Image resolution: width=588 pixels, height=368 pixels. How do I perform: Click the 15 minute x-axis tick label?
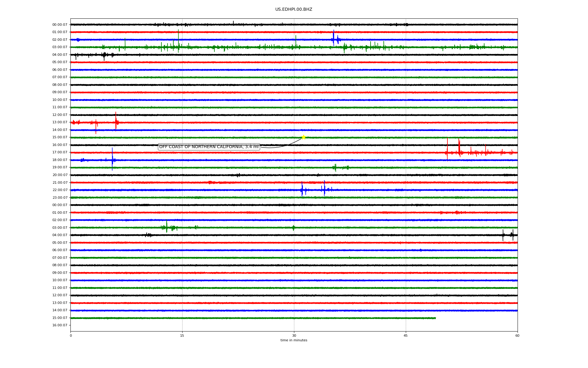(182, 335)
